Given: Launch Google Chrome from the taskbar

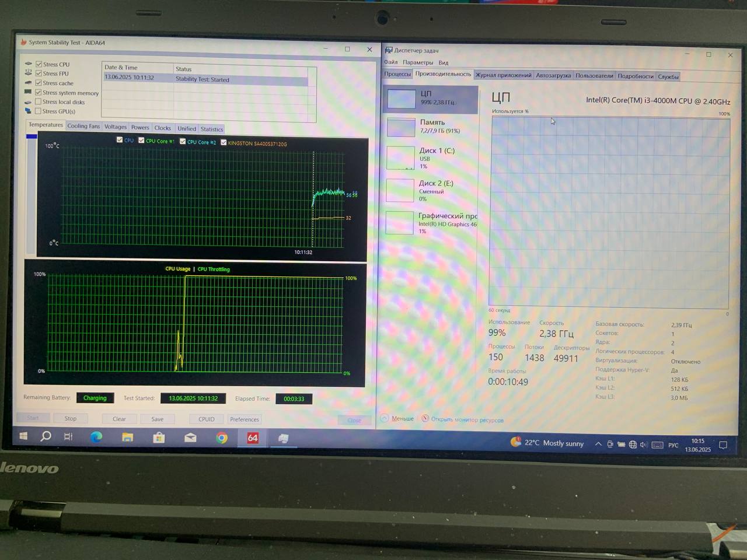Looking at the screenshot, I should (222, 437).
